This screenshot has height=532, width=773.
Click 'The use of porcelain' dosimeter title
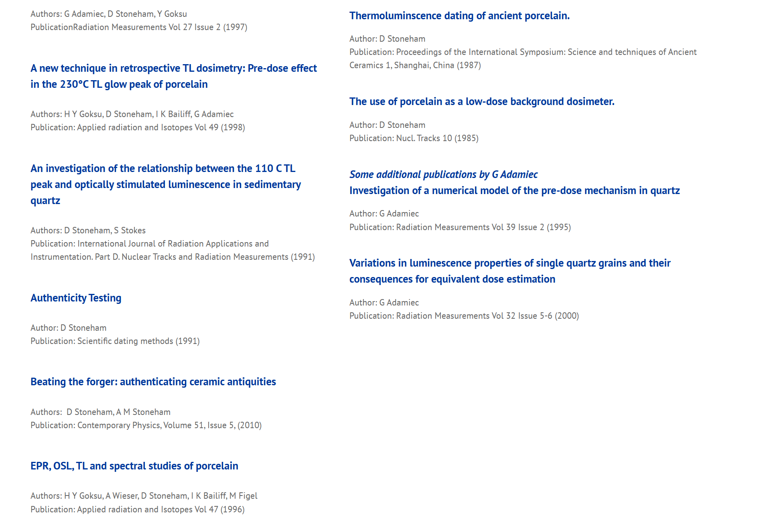tap(482, 102)
